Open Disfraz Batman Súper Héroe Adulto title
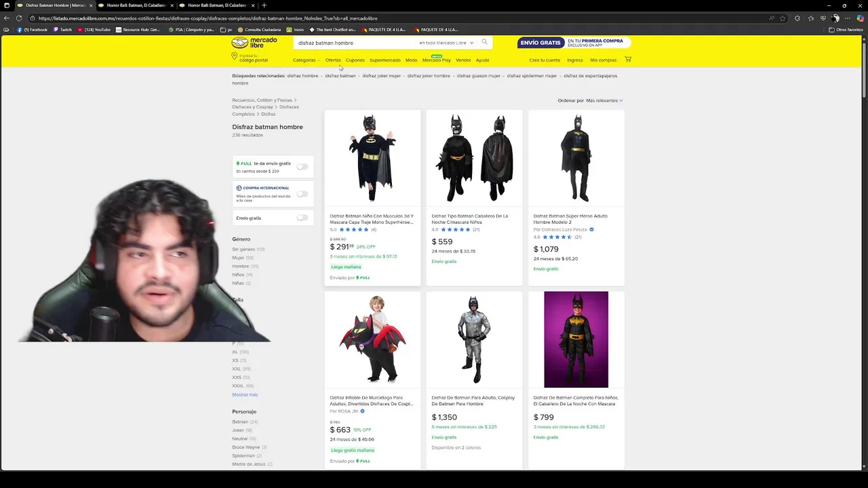 [x=570, y=219]
